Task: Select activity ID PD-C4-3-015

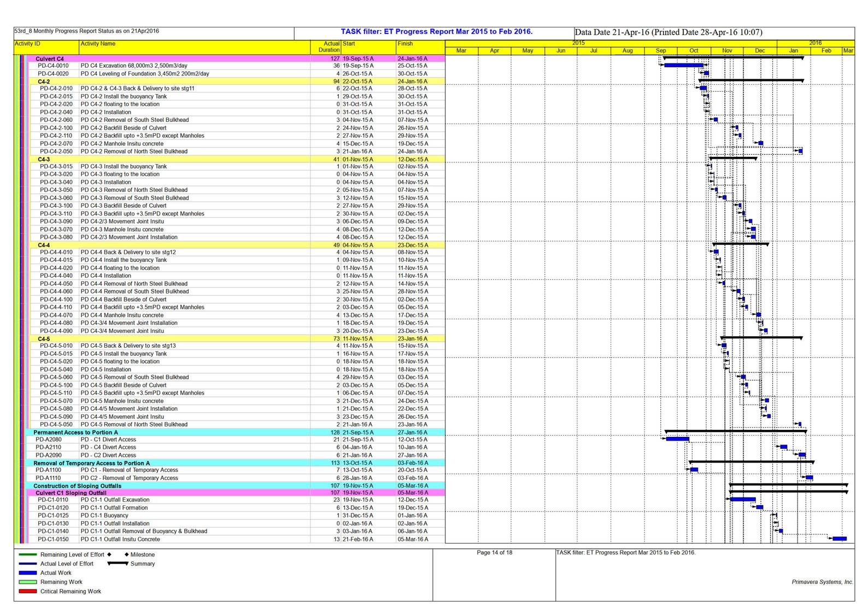Action: point(56,167)
